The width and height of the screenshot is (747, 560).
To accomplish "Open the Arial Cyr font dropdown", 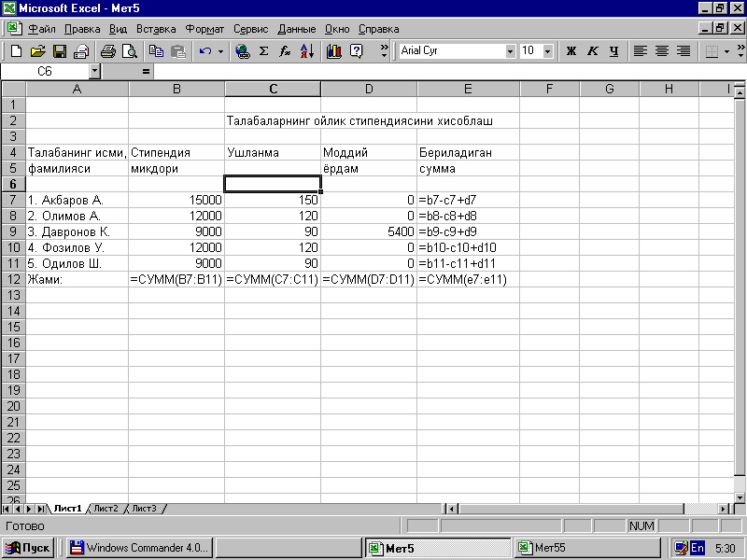I will click(x=510, y=51).
